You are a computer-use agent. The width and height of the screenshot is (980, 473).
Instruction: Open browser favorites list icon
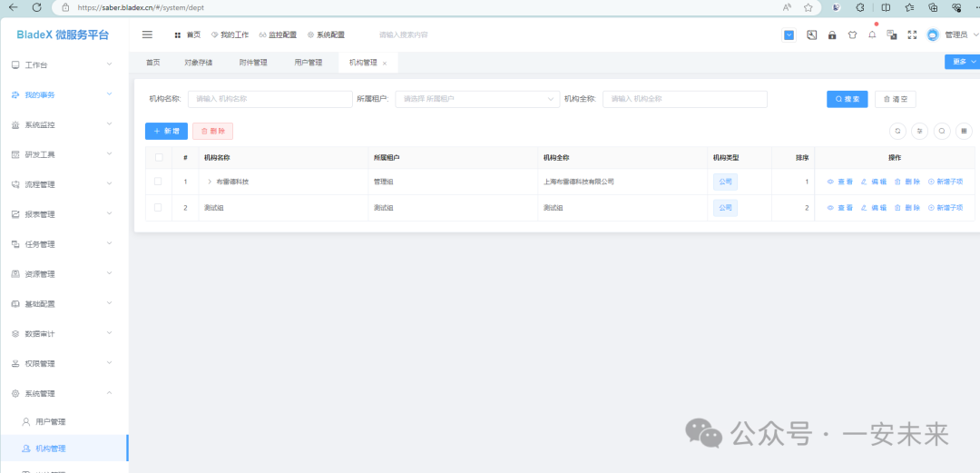point(909,7)
